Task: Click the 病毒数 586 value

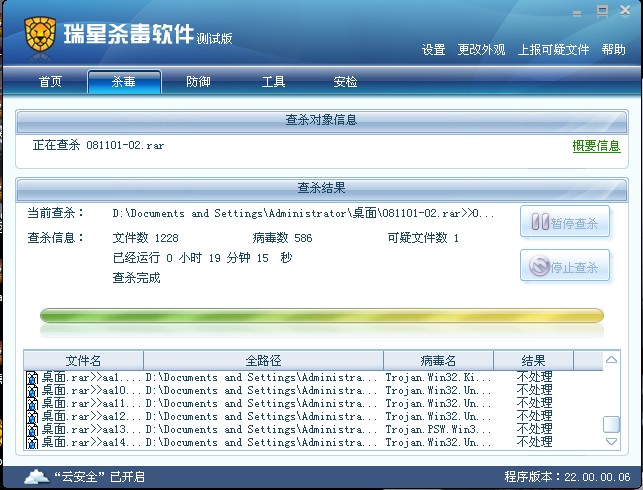Action: coord(282,238)
